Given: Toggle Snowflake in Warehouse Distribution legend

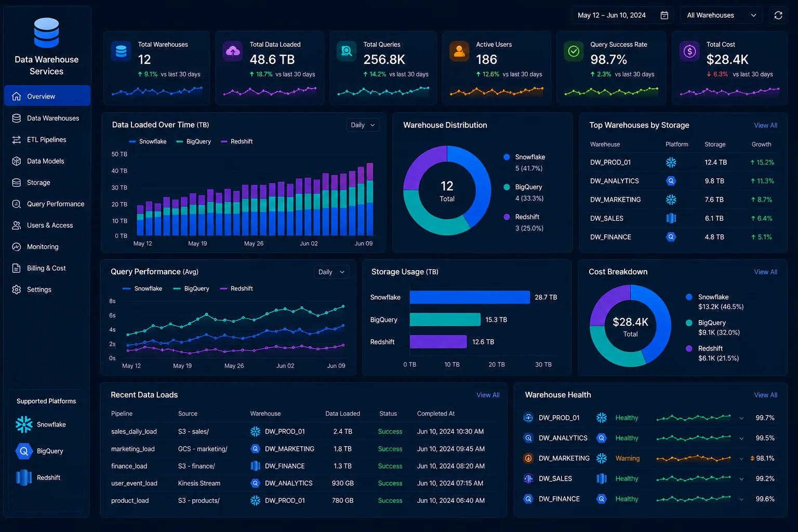Looking at the screenshot, I should 524,157.
